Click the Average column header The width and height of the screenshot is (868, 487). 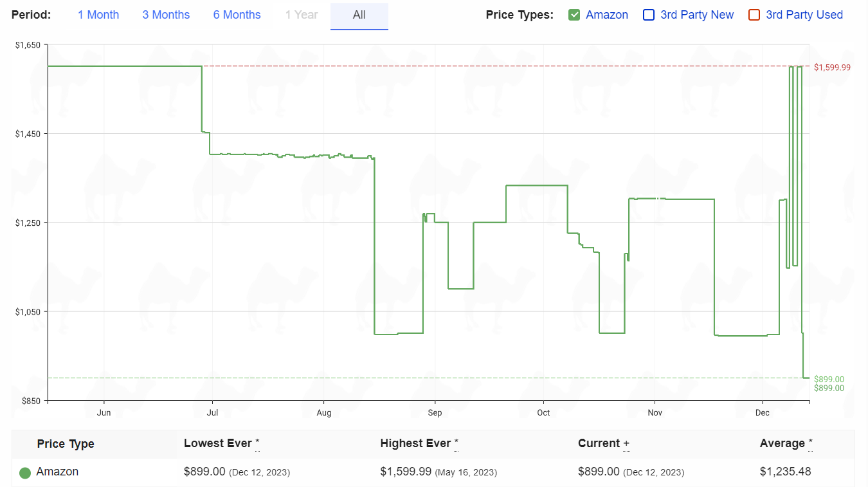pos(786,443)
